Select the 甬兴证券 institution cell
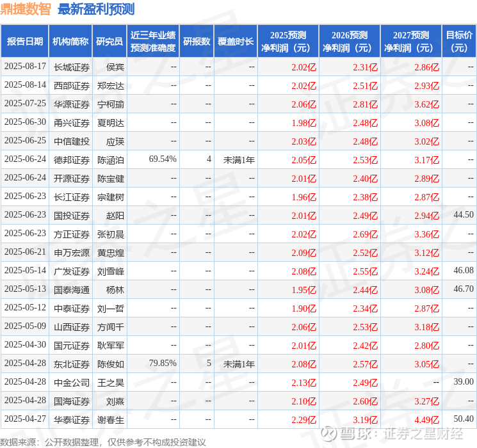477x448 pixels. coord(72,123)
